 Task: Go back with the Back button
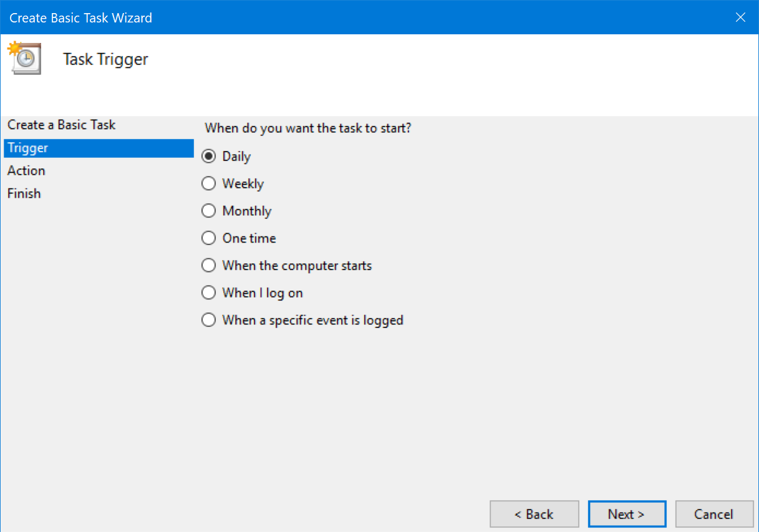534,514
